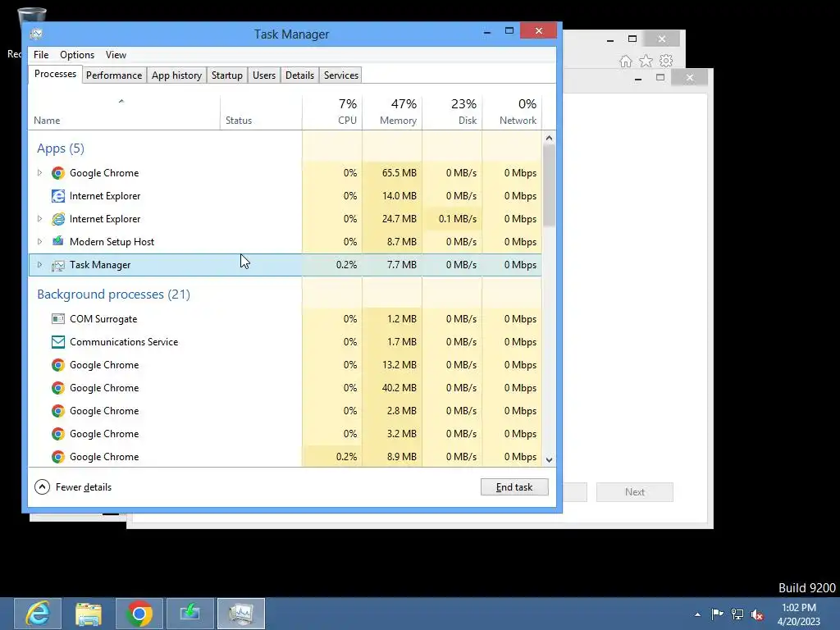Click the Chrome icon in 8.9 MB row

click(x=58, y=457)
